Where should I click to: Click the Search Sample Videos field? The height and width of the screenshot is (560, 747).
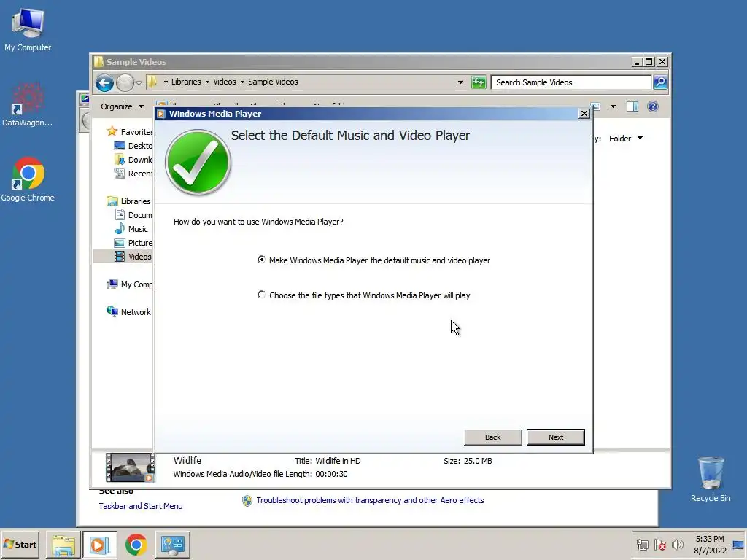(x=570, y=82)
